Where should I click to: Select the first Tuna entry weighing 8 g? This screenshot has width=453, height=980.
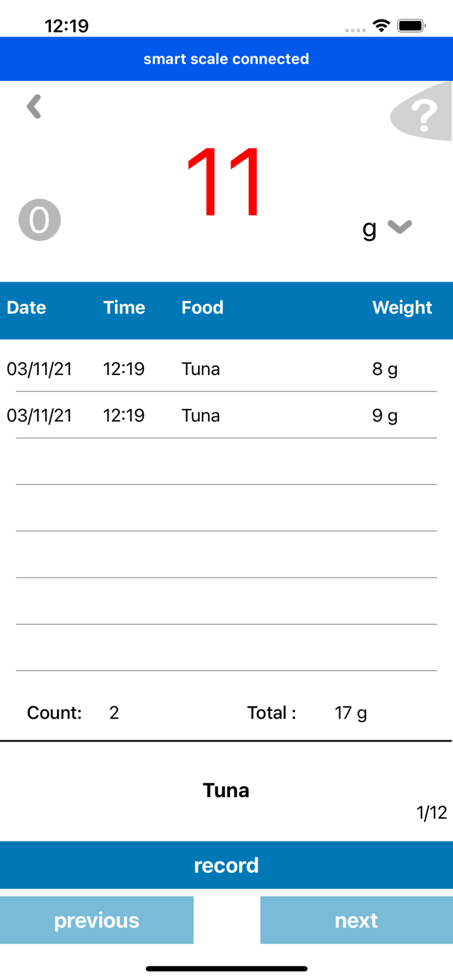pyautogui.click(x=226, y=368)
